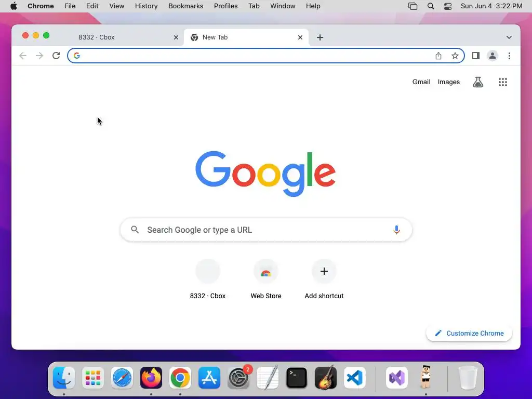Open the File menu
The width and height of the screenshot is (532, 399).
70,6
